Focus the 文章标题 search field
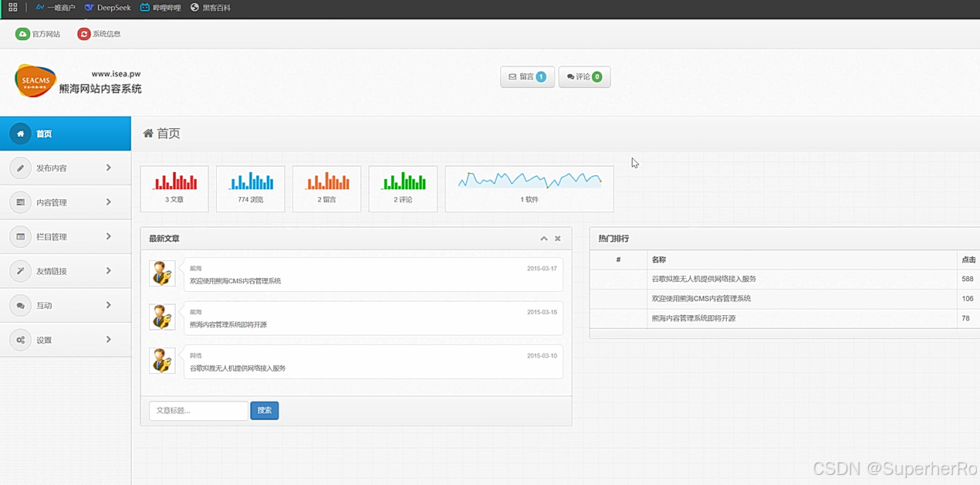This screenshot has width=980, height=485. point(198,411)
